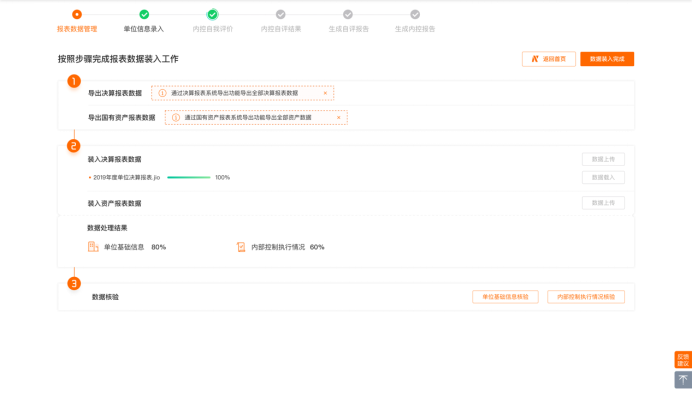Click the gray check icon above 生成自评报告
The height and width of the screenshot is (404, 692).
(348, 14)
